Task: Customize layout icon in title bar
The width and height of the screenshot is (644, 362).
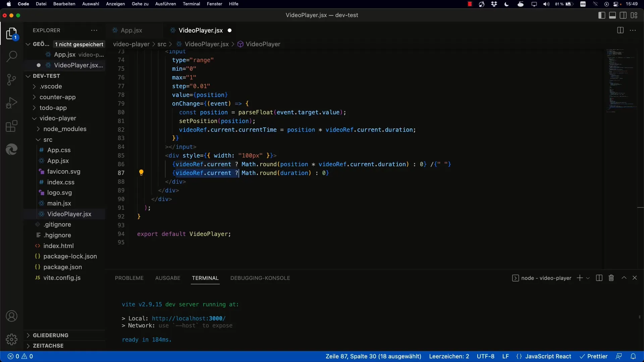Action: [634, 15]
